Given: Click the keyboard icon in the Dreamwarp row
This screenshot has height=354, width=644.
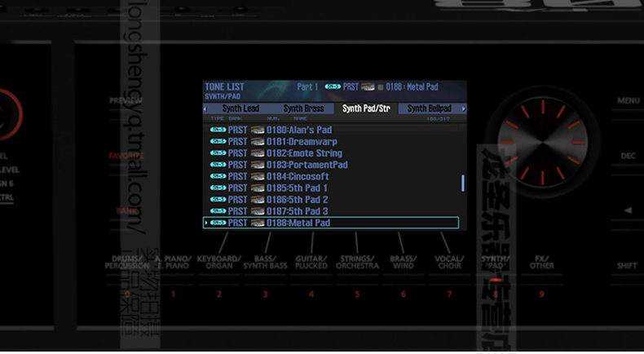Looking at the screenshot, I should pos(258,141).
